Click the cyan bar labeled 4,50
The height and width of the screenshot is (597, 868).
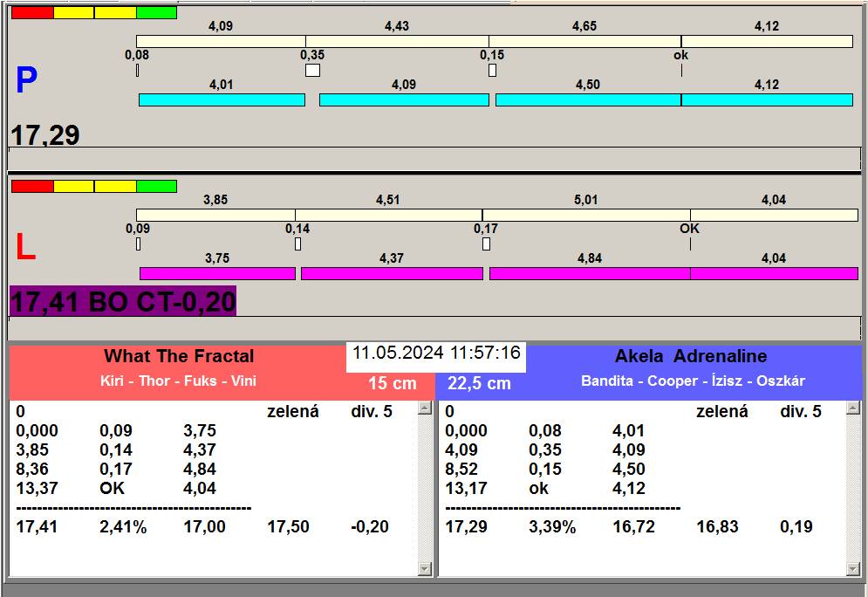point(588,99)
